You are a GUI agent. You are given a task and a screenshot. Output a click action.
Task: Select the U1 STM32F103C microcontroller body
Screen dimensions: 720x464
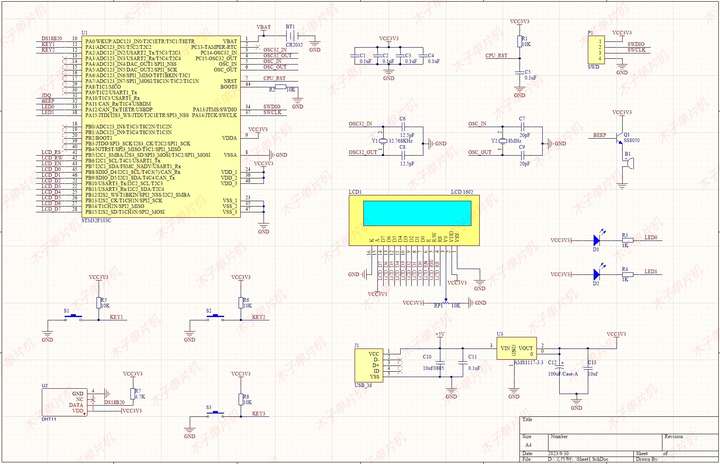click(161, 127)
